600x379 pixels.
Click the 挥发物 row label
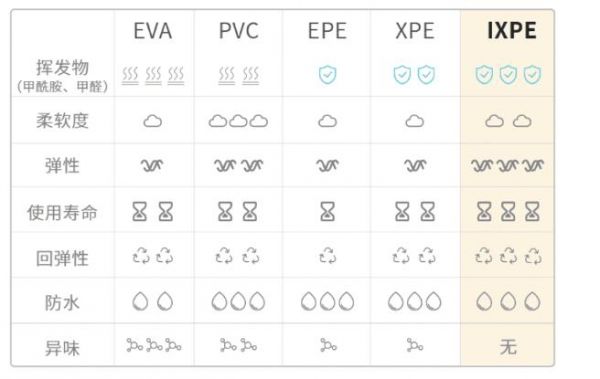62,68
